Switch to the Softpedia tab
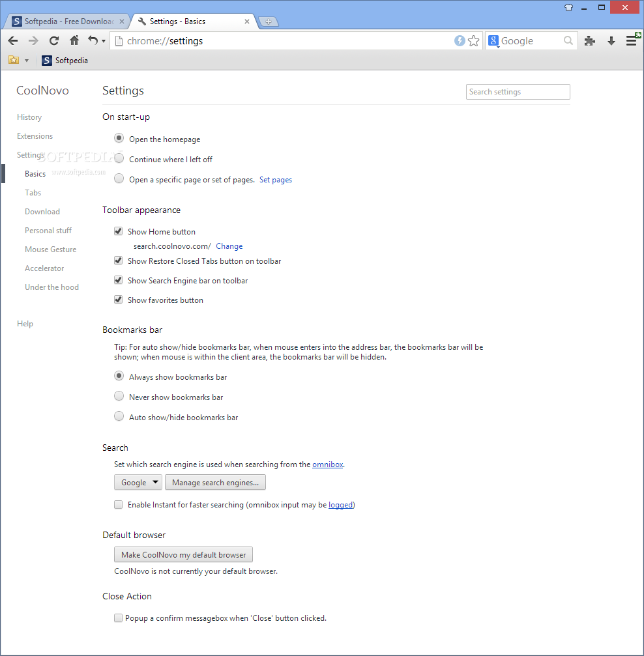The image size is (644, 656). [67, 21]
